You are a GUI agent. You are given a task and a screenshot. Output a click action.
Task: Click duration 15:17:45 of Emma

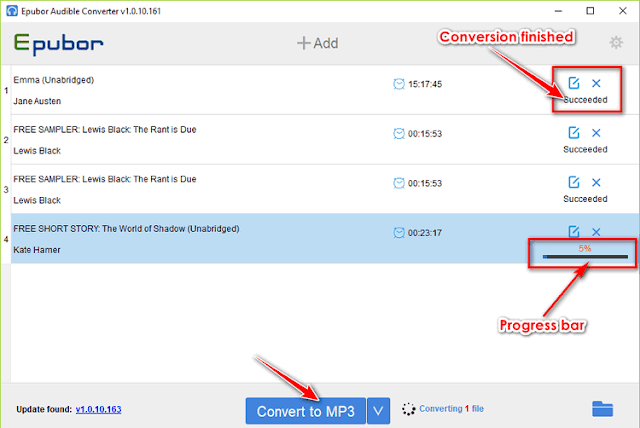[x=425, y=84]
